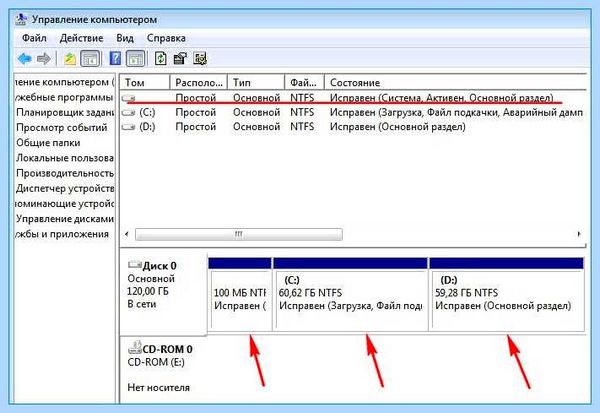Click 'Исправен (Система, Активен, Основной раздел)' status

click(442, 98)
